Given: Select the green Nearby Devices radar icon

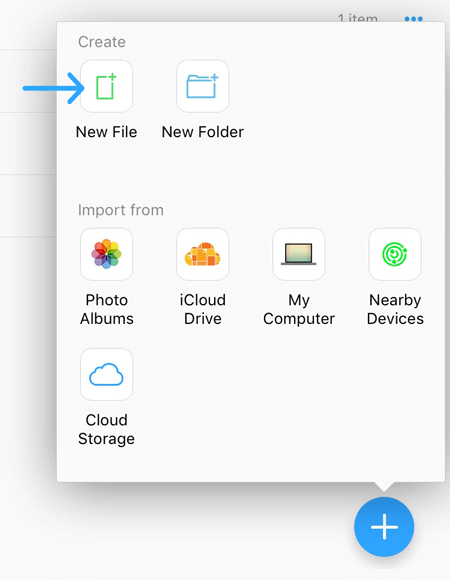Looking at the screenshot, I should pos(395,254).
